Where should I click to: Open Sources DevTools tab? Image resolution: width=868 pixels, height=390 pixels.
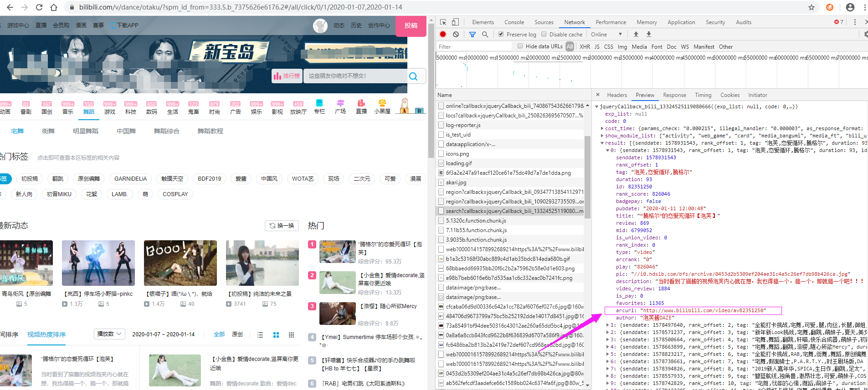pyautogui.click(x=544, y=22)
